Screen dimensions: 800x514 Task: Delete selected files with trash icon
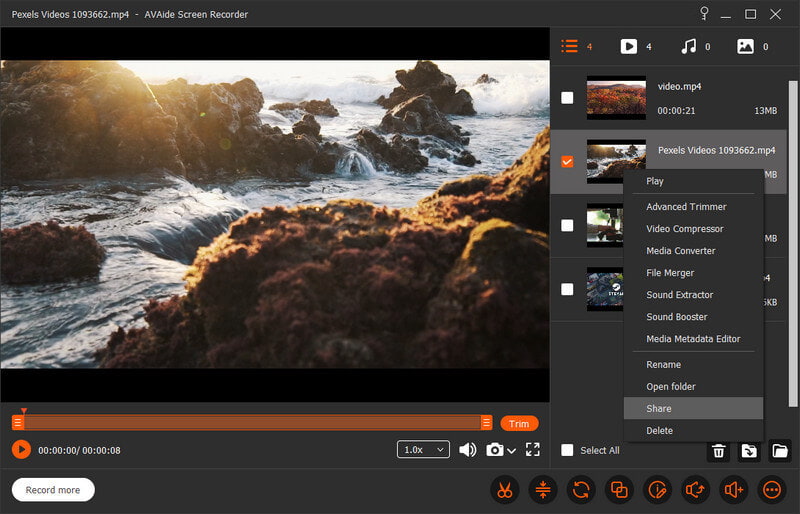click(718, 451)
